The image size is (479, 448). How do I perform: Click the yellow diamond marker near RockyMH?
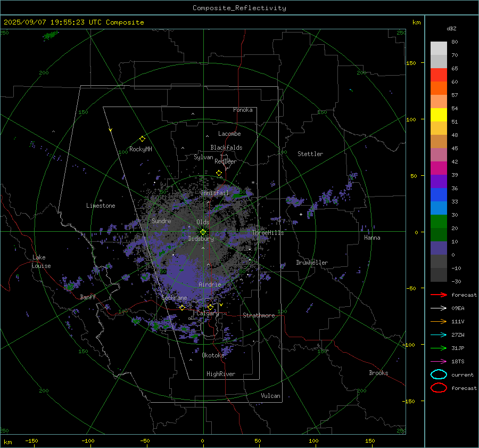142,139
